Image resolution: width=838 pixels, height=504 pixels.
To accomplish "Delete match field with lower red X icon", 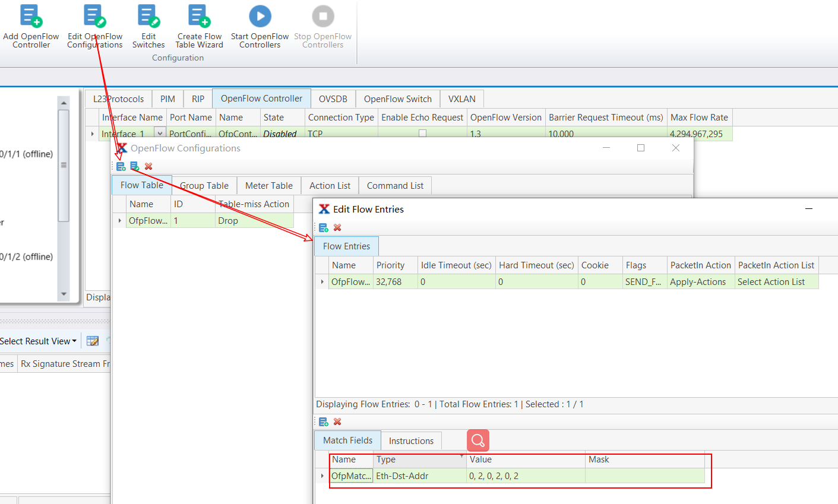I will [x=337, y=421].
